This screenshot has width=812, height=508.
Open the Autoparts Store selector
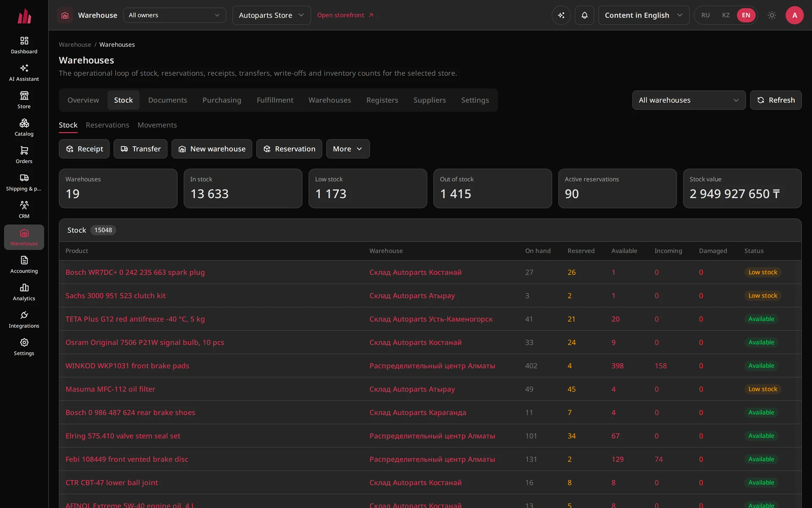tap(272, 15)
